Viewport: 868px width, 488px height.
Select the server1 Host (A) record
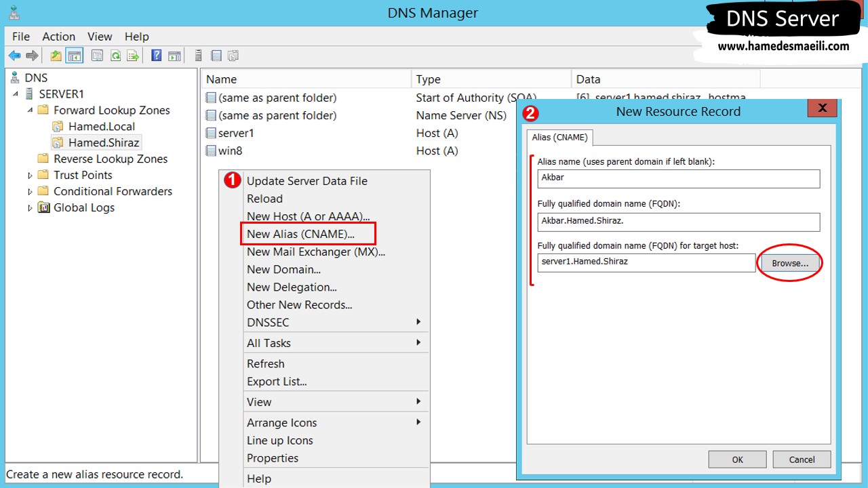(x=236, y=134)
